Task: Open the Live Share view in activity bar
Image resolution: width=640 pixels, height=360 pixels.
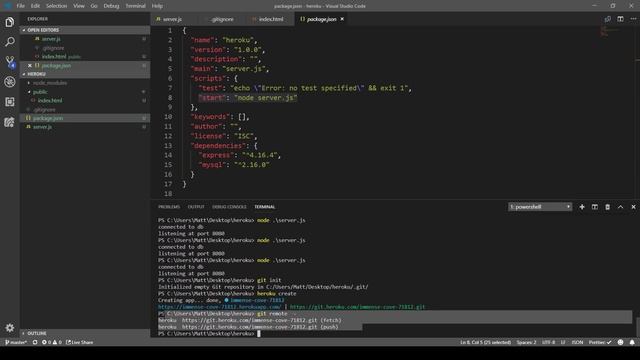Action: 10,122
